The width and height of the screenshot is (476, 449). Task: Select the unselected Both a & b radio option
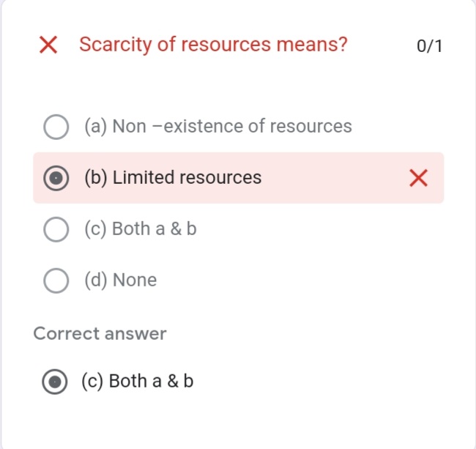click(x=56, y=229)
